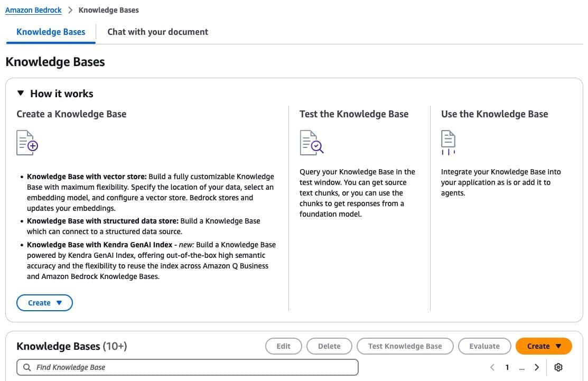Select page 1 in pagination
Screen dimensions: 588x381
(x=507, y=367)
